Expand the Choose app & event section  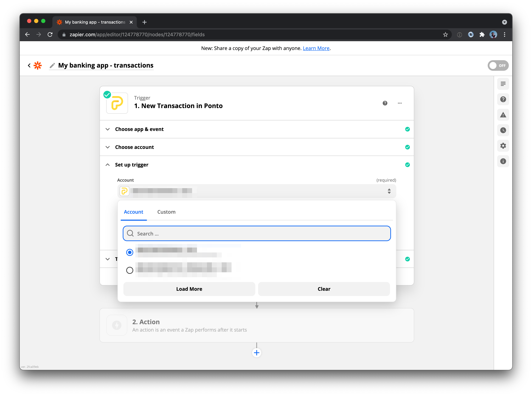139,129
